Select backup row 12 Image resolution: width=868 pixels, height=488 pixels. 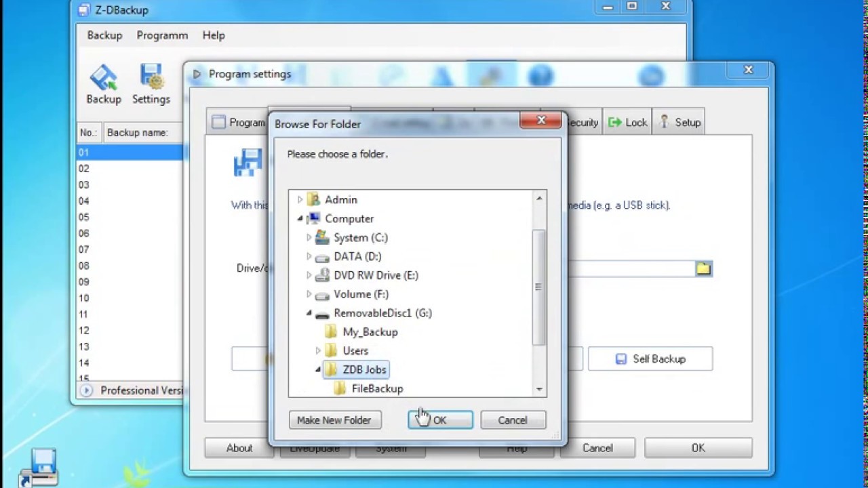point(130,331)
